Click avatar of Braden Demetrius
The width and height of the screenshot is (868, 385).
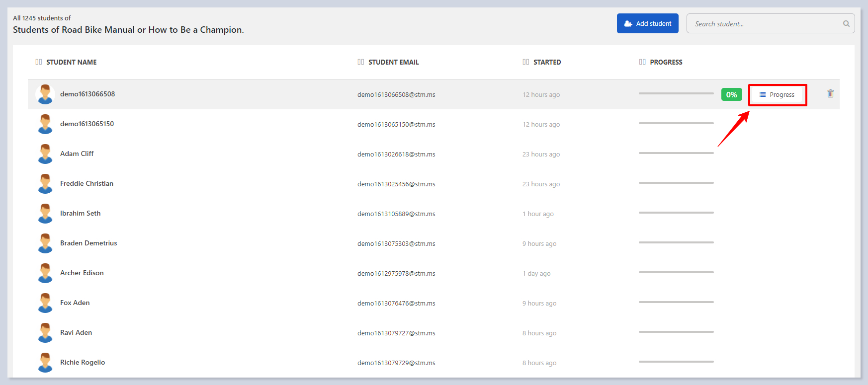point(45,243)
